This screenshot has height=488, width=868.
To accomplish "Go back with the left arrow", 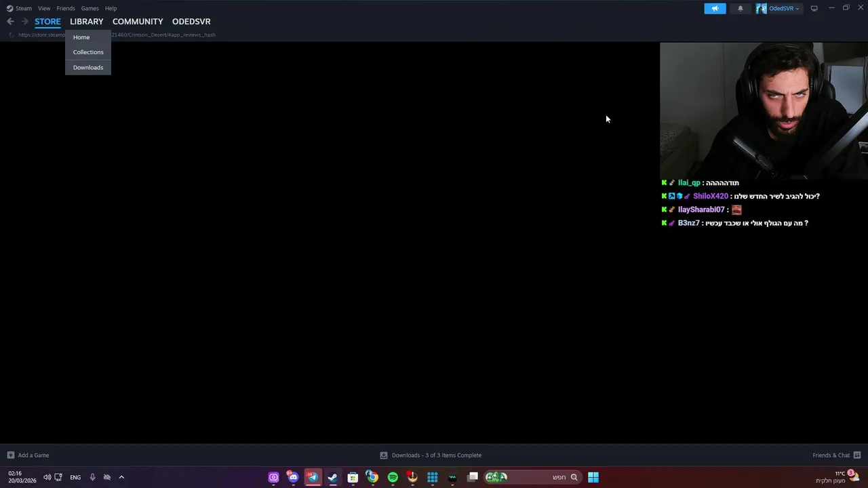I will click(10, 22).
